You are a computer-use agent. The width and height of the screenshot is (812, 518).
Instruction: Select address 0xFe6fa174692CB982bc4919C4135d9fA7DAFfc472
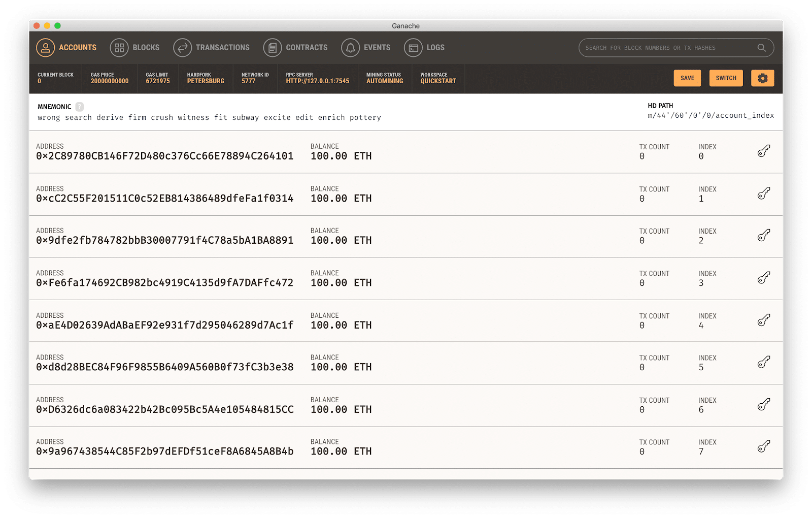[x=165, y=283]
